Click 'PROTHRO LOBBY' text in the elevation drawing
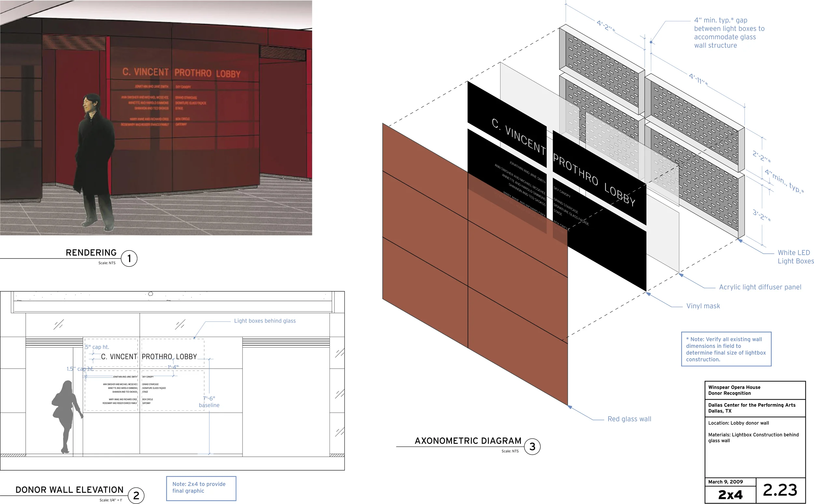 coord(169,357)
